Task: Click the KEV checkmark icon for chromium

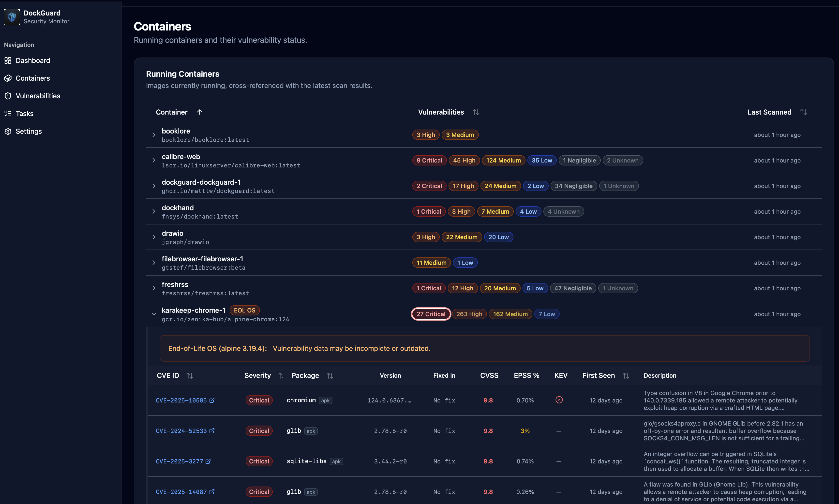Action: click(x=559, y=400)
